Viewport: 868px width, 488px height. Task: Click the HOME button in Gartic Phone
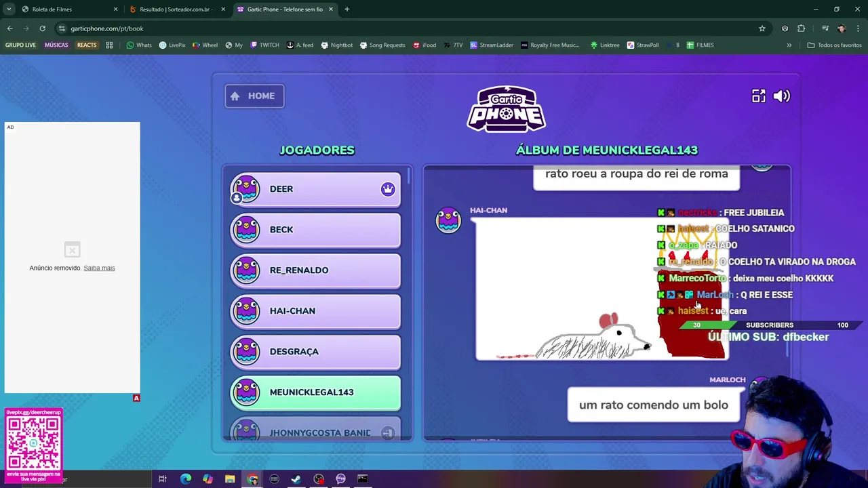click(254, 96)
